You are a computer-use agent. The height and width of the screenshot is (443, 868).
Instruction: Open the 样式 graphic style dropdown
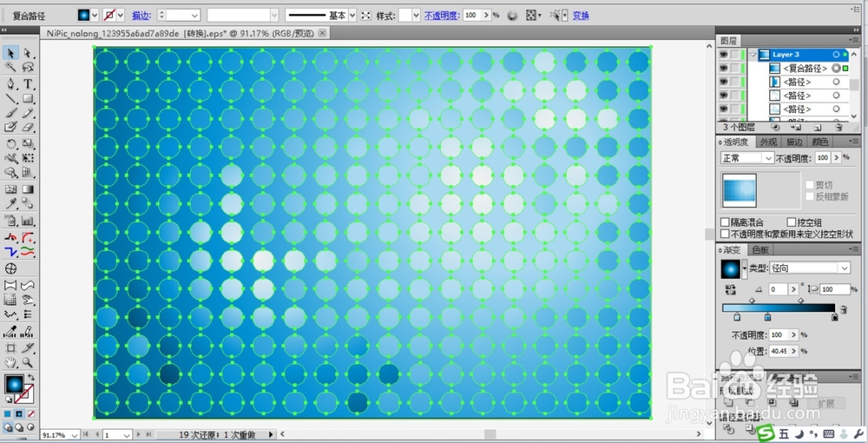tap(417, 16)
